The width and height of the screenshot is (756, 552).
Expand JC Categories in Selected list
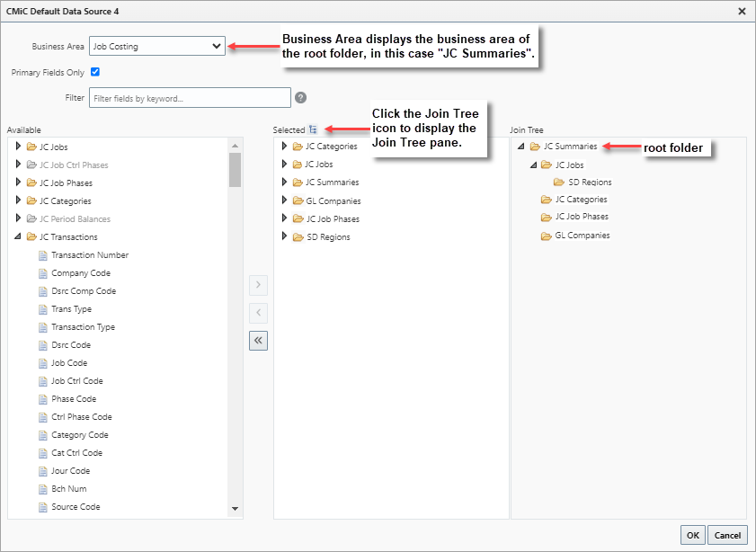pos(284,146)
